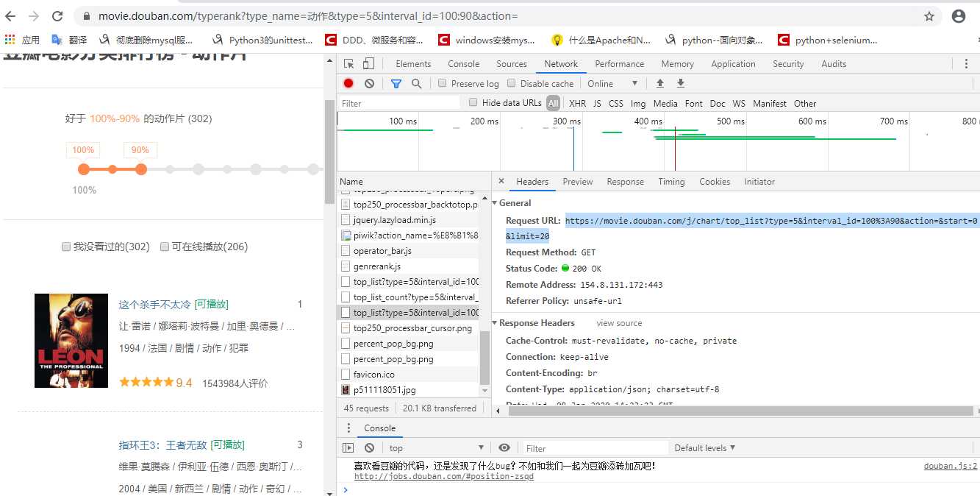The image size is (980, 496).
Task: Click the view source link
Action: pos(619,323)
